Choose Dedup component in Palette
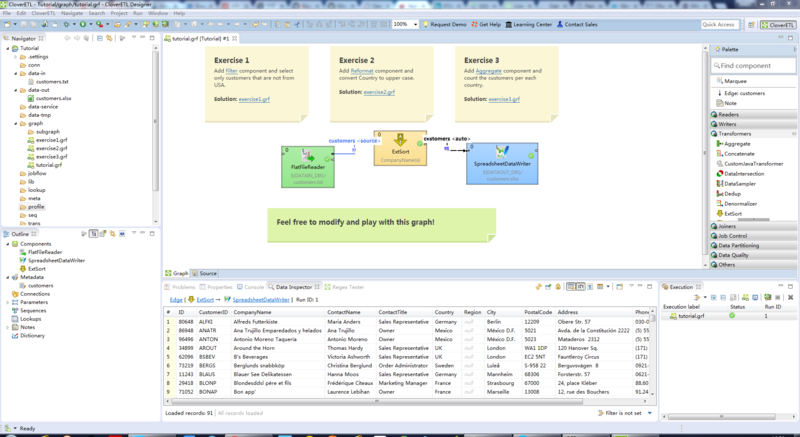 [x=729, y=194]
